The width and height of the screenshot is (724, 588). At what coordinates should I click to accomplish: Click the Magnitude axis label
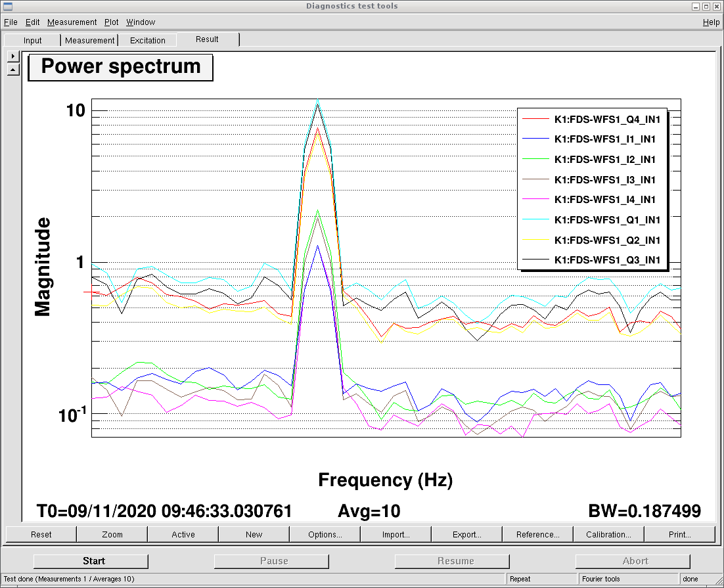[x=43, y=267]
